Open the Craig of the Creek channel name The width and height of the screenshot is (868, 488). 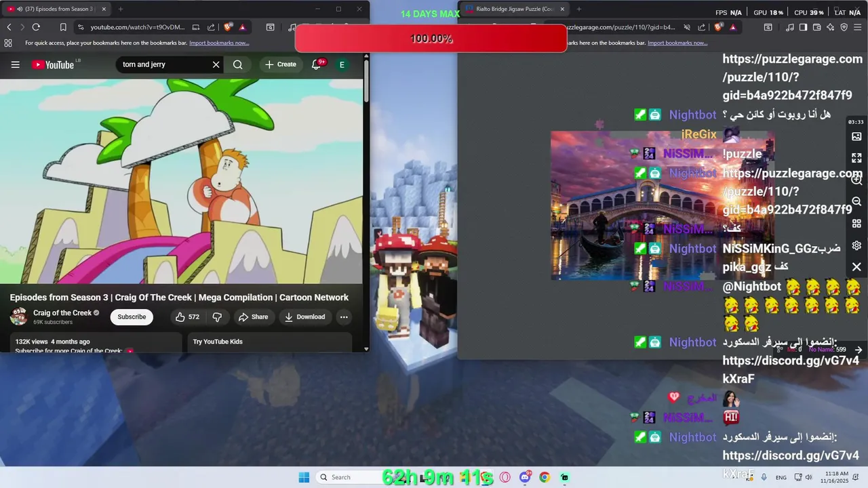(x=62, y=313)
